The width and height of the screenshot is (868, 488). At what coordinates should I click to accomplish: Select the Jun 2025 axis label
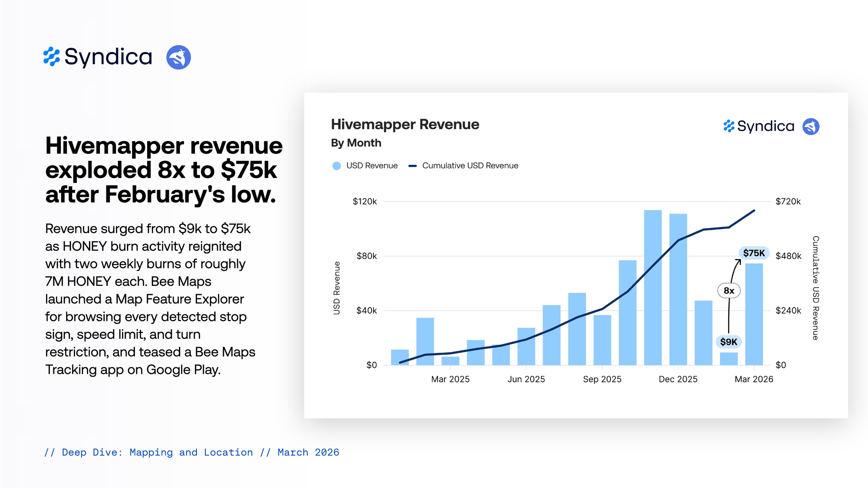click(x=526, y=379)
